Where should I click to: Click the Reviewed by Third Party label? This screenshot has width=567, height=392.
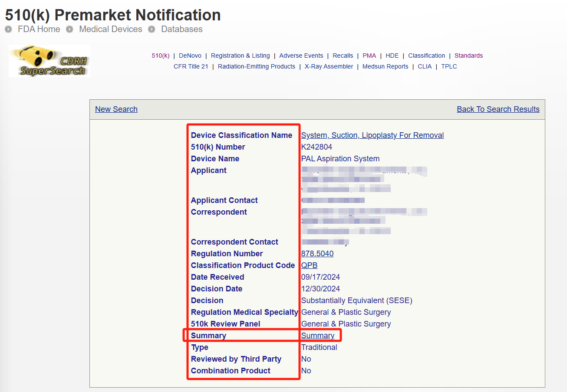[x=236, y=359]
